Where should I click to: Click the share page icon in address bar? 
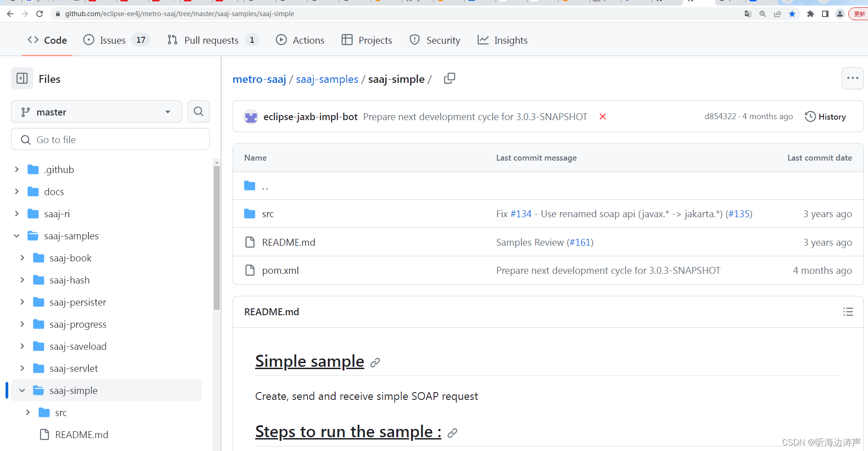[x=777, y=14]
